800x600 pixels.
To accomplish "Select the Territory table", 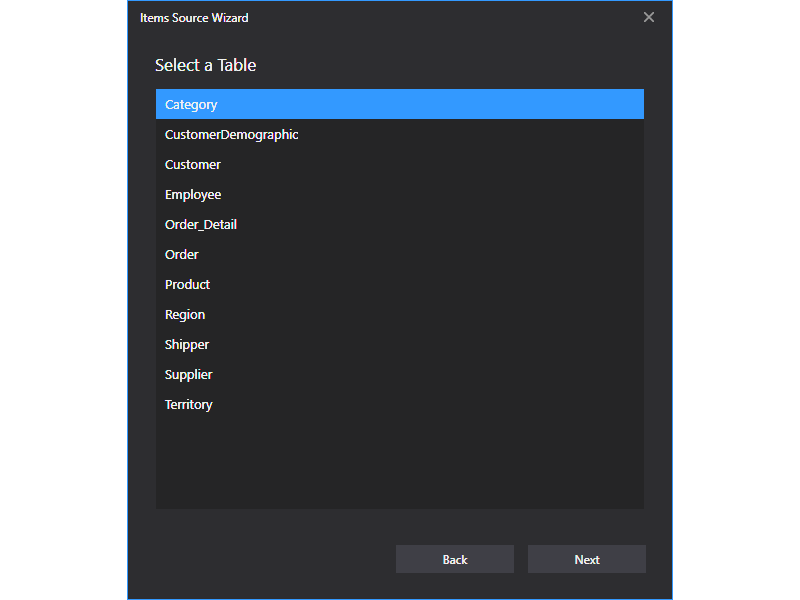I will 189,404.
